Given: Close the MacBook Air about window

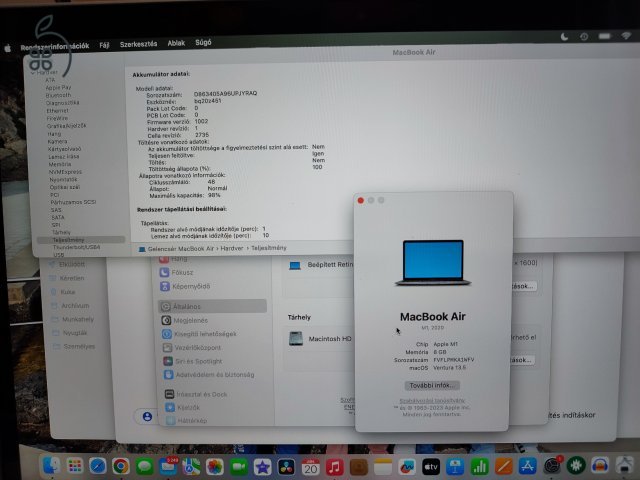Looking at the screenshot, I should tap(360, 200).
